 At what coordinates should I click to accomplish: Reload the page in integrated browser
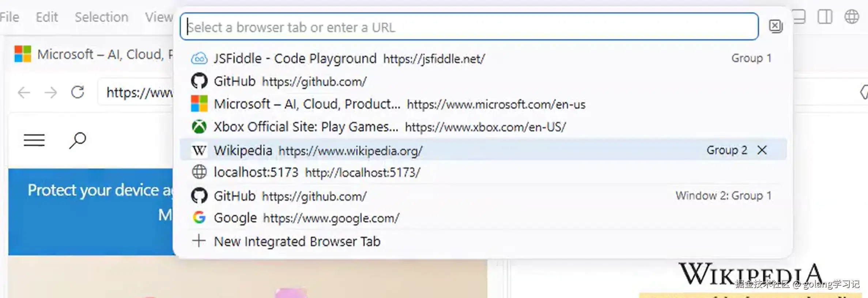[x=78, y=92]
